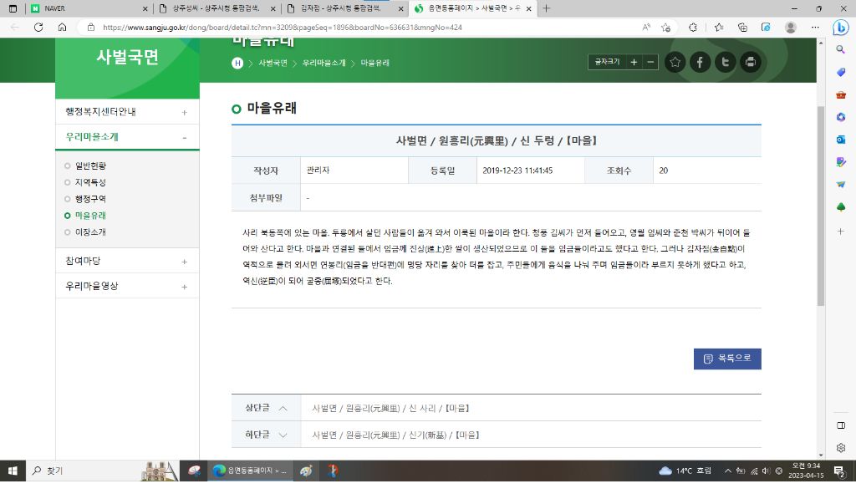Open Edge taskbar app 읍면동홈페이지
This screenshot has width=856, height=504.
click(250, 471)
